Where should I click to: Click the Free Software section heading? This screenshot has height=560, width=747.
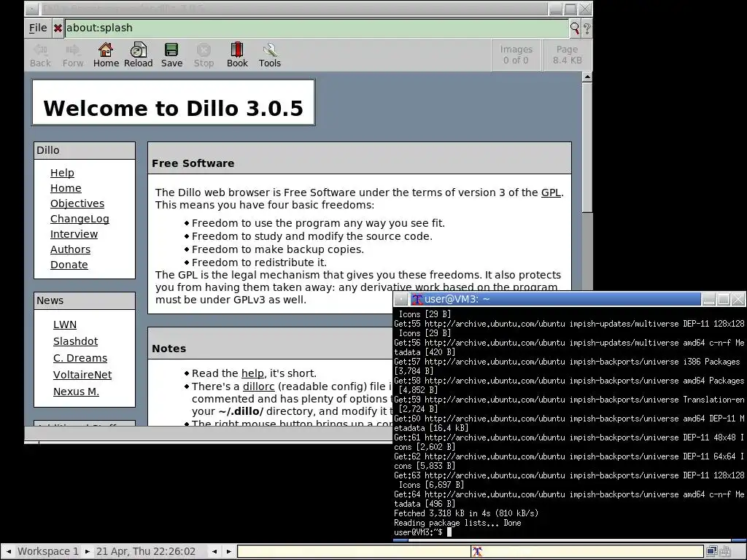tap(193, 163)
